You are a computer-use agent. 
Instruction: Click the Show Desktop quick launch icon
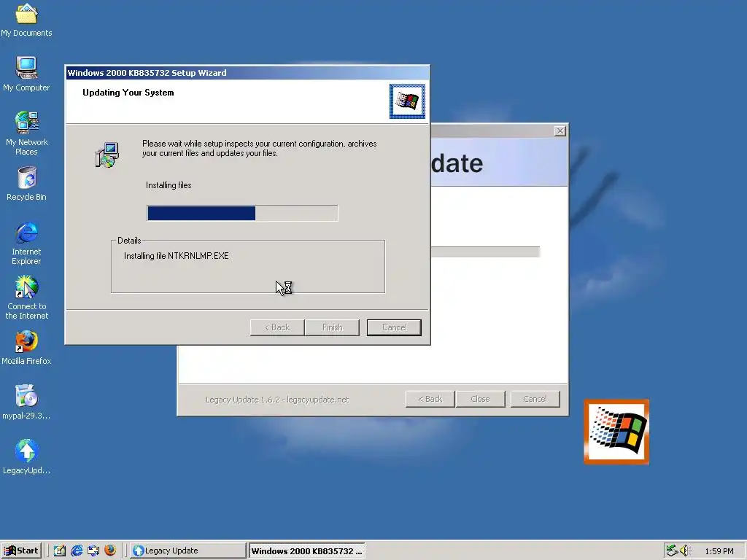pyautogui.click(x=60, y=551)
